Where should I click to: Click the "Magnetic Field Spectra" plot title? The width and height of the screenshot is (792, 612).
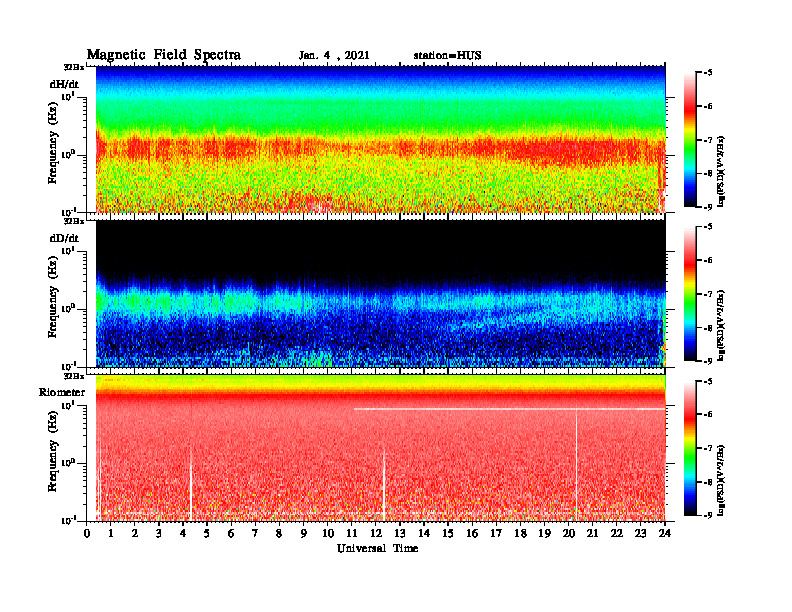[x=164, y=55]
